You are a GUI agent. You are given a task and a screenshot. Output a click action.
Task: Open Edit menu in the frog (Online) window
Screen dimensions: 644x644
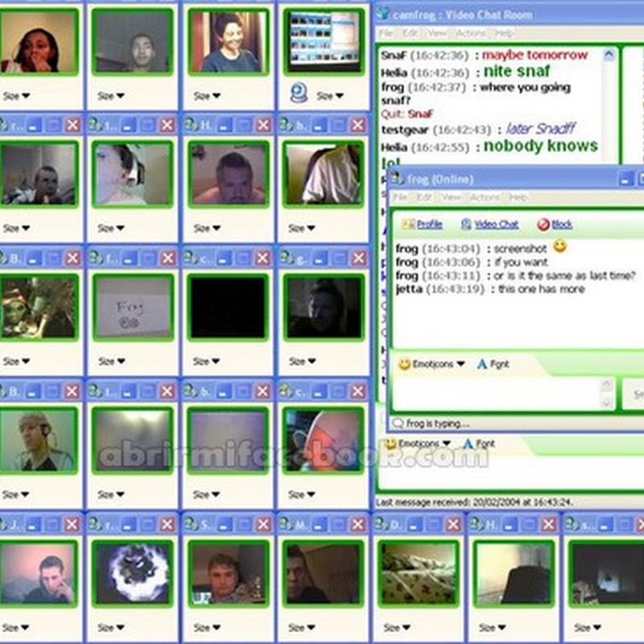click(424, 197)
